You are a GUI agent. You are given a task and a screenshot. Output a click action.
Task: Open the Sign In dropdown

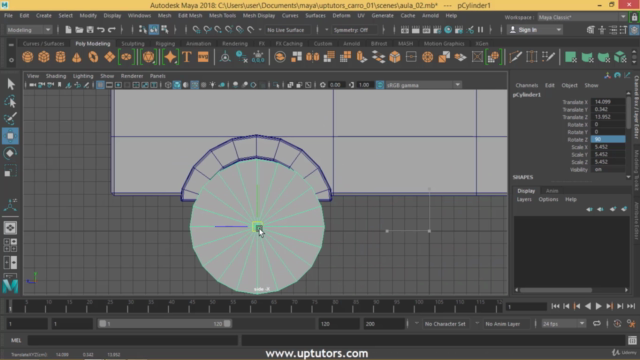[x=535, y=30]
